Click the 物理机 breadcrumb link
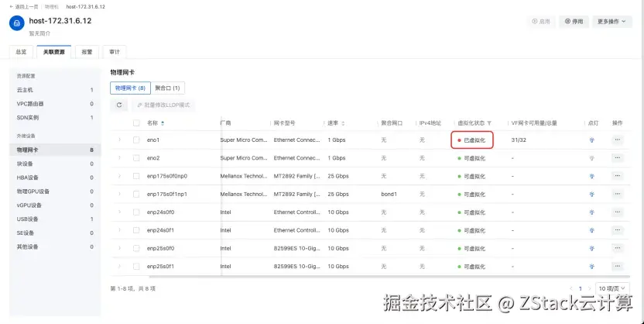Image resolution: width=644 pixels, height=324 pixels. pyautogui.click(x=51, y=6)
